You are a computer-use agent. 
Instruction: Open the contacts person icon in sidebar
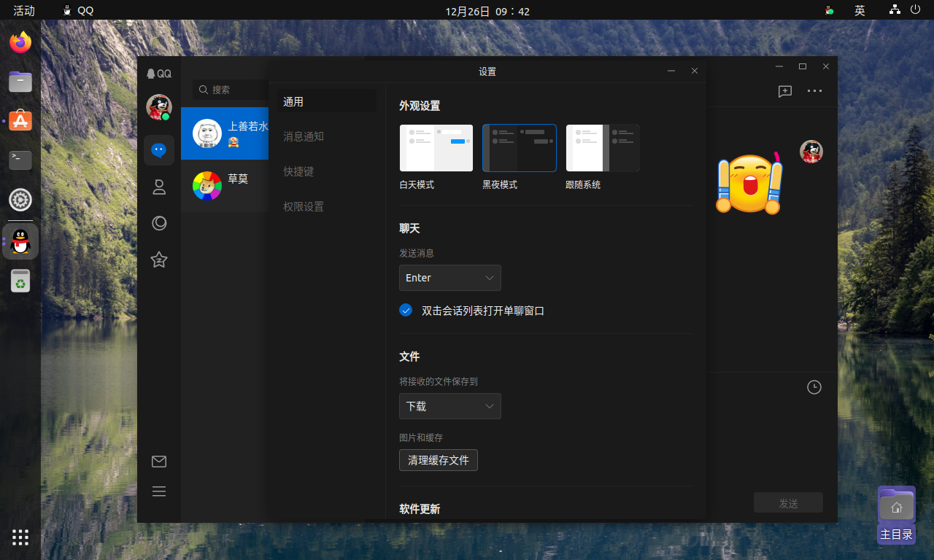(159, 187)
